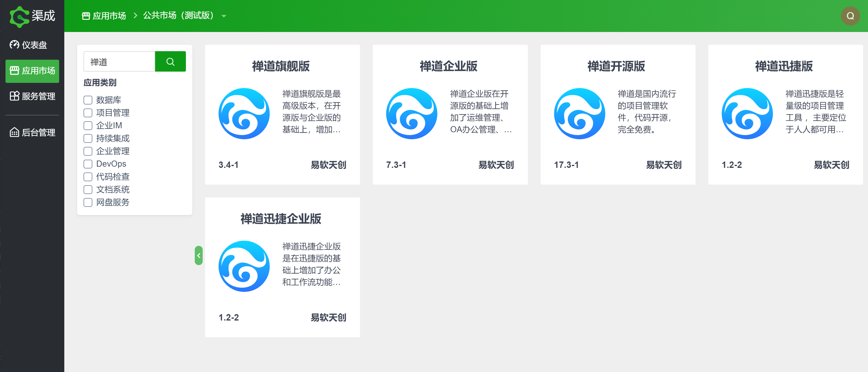Toggle the 网盘服务 category checkbox
This screenshot has height=372, width=868.
(x=88, y=203)
